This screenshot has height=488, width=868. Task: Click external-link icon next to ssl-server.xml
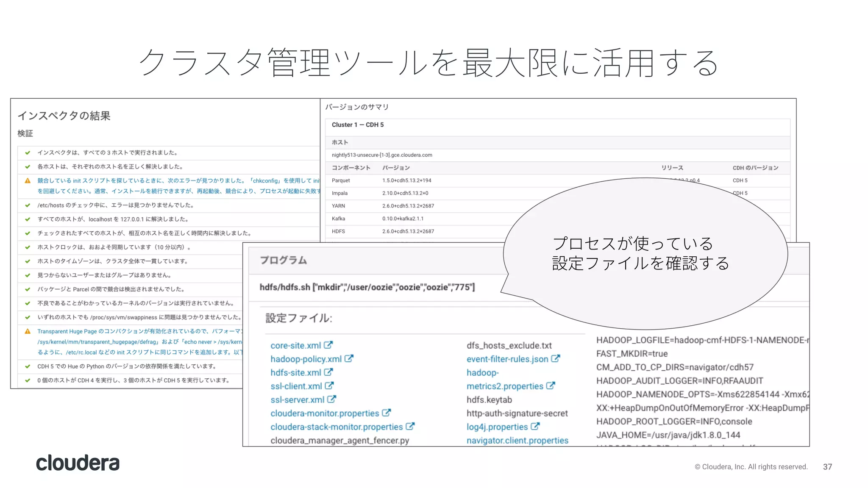[x=331, y=399]
